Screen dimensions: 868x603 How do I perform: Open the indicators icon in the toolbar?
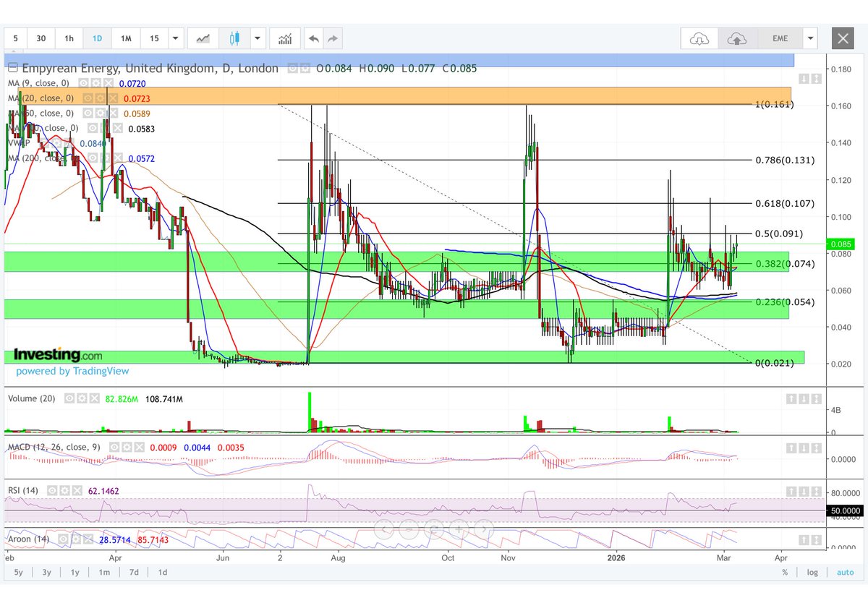pyautogui.click(x=285, y=38)
